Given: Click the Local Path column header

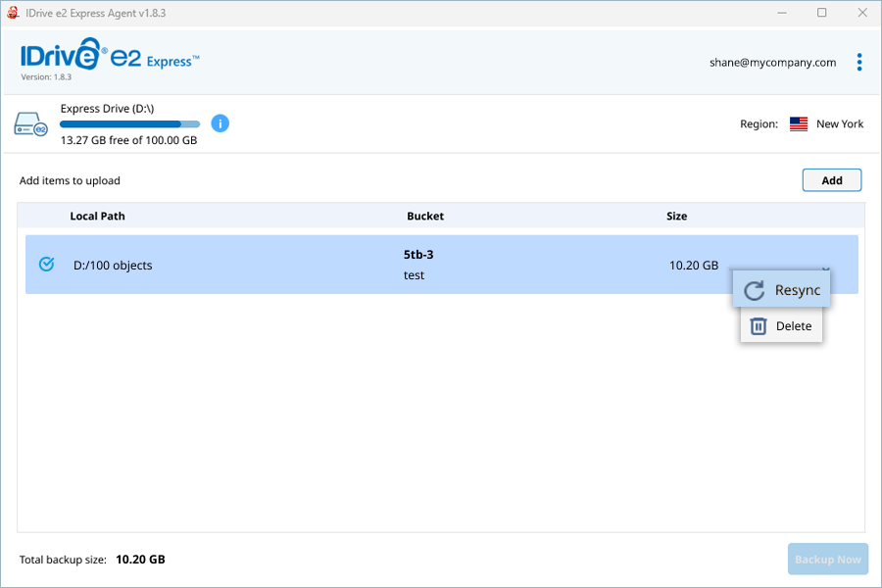Looking at the screenshot, I should [97, 216].
